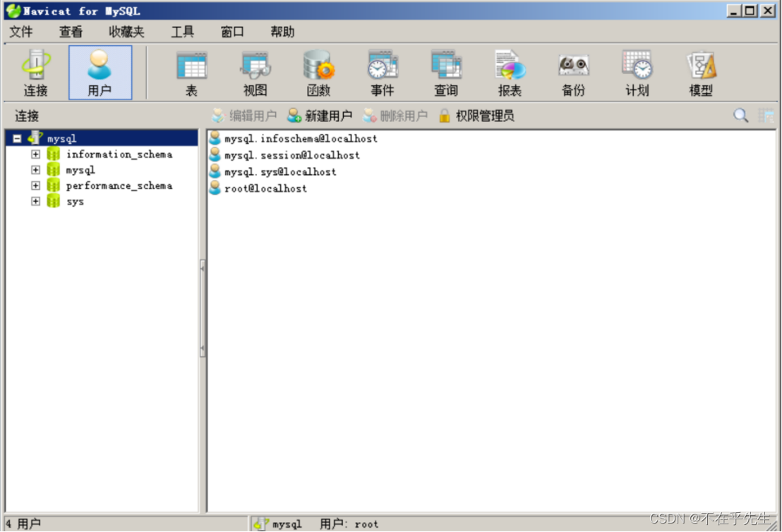Click the mysql.infoschema user icon
The height and width of the screenshot is (532, 782).
tap(215, 138)
